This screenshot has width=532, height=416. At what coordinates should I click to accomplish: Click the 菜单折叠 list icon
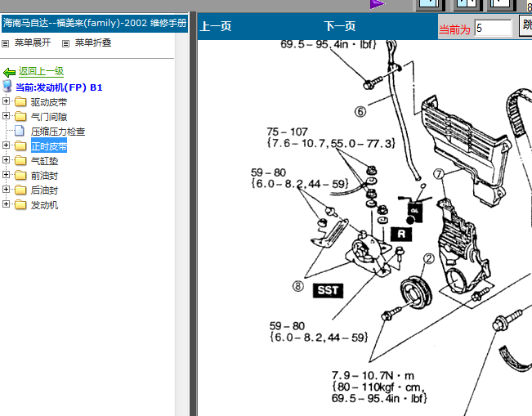65,44
